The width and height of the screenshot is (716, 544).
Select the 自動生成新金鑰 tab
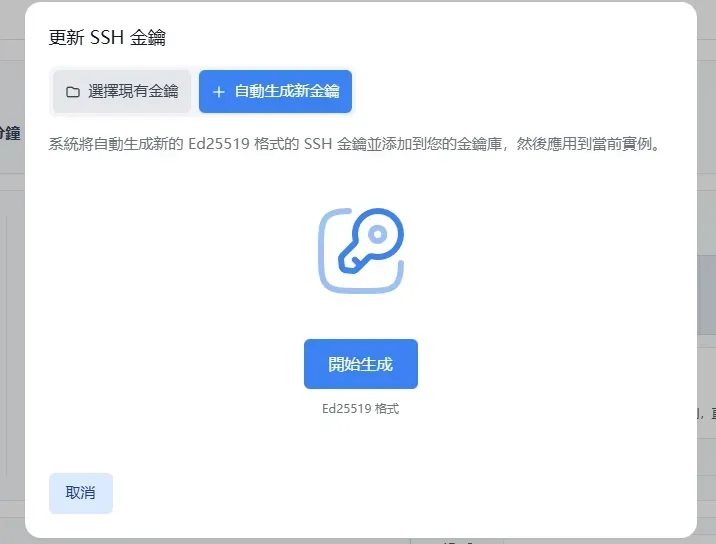(x=276, y=92)
